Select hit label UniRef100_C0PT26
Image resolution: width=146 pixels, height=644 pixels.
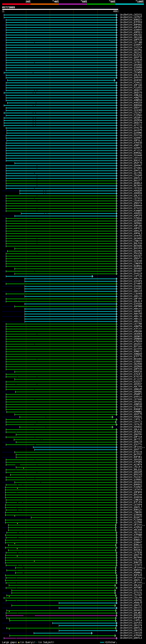131,276
